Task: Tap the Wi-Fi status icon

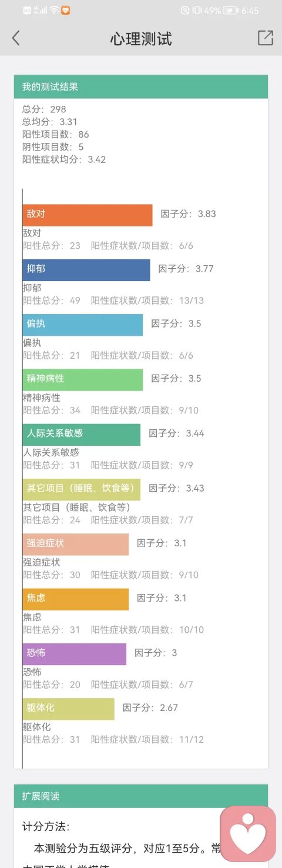Action: click(53, 11)
